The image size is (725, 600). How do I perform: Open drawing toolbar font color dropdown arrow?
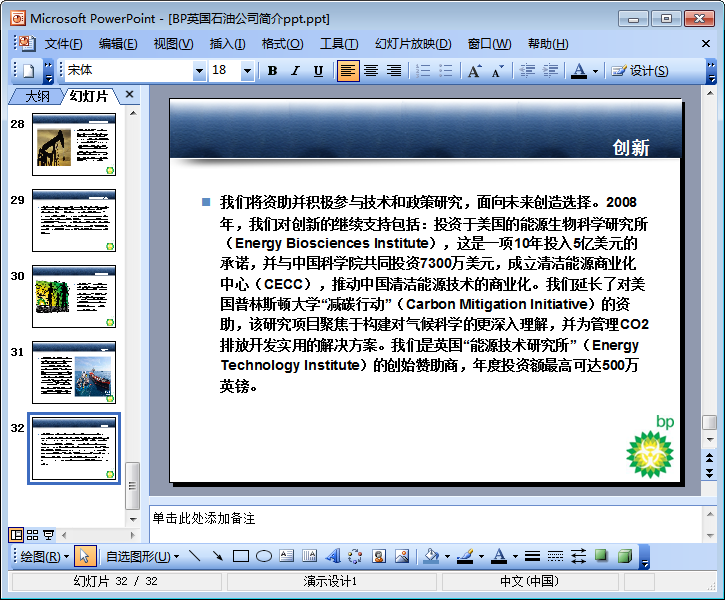tap(515, 557)
